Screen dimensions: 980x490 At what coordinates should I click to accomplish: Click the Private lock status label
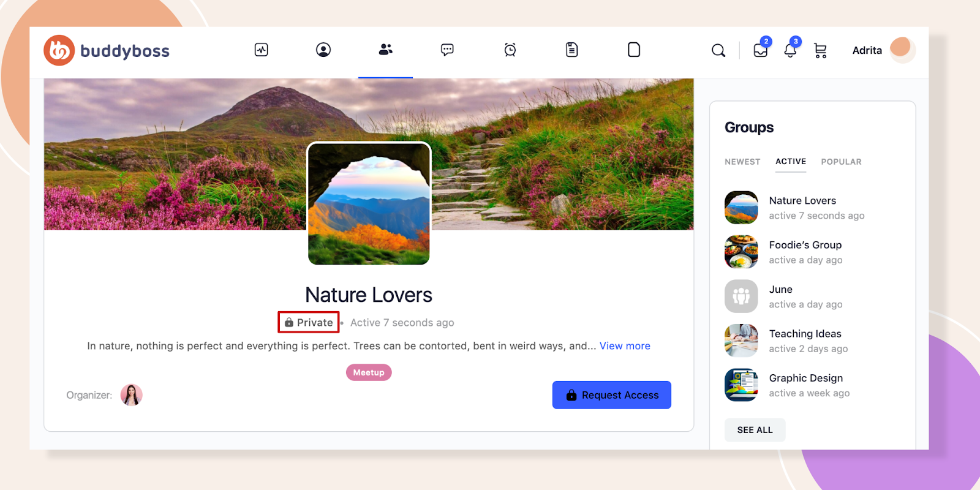tap(309, 322)
